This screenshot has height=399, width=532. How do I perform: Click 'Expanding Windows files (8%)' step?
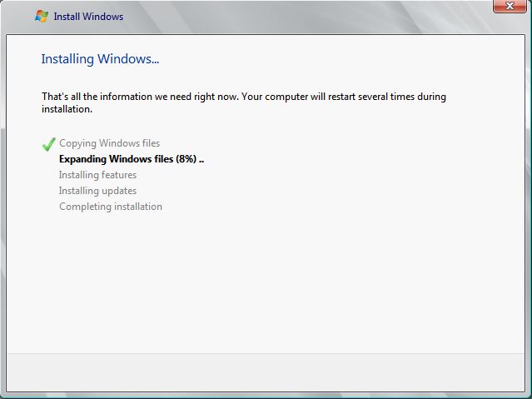132,159
